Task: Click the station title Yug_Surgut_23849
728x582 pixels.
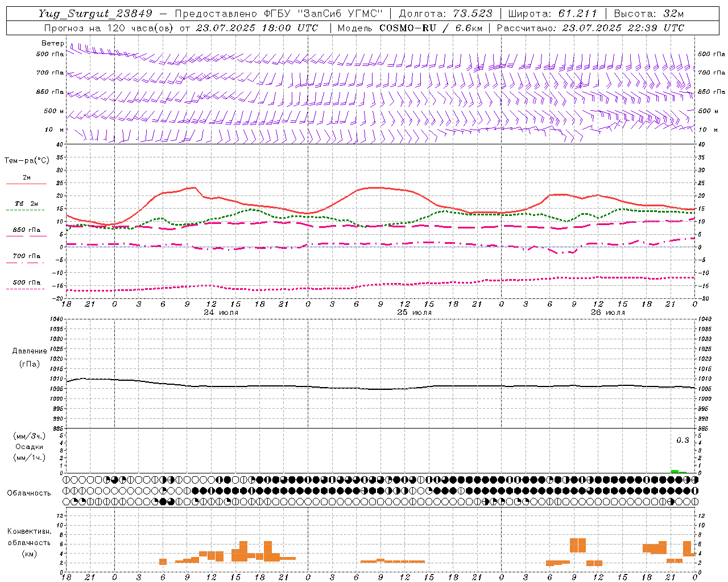Action: pyautogui.click(x=96, y=14)
